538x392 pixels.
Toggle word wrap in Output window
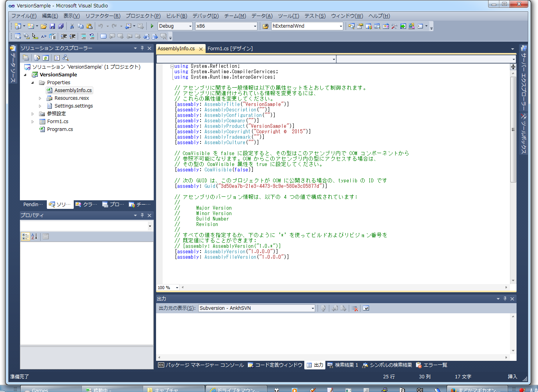coord(366,308)
